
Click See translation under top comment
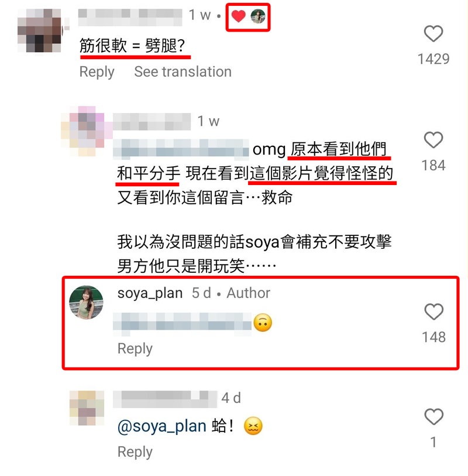[x=183, y=72]
